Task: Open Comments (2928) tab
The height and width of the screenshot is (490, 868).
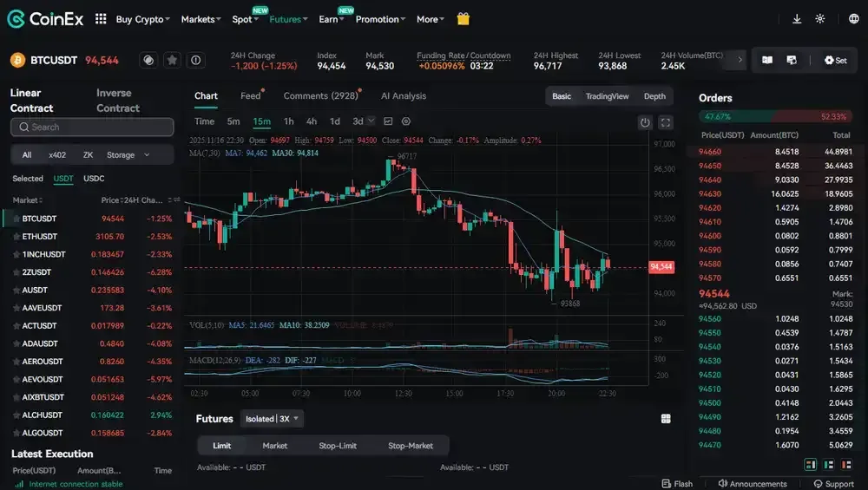Action: click(321, 96)
